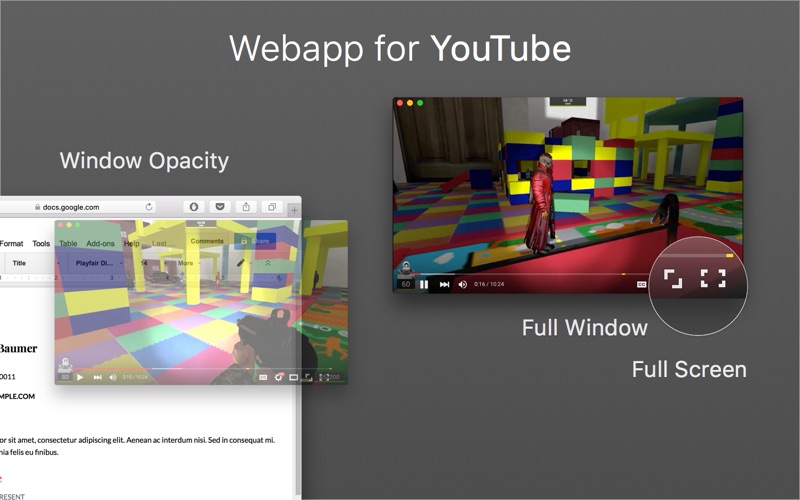Image resolution: width=800 pixels, height=500 pixels.
Task: Mute the volume in the opaque player
Action: pos(463,284)
